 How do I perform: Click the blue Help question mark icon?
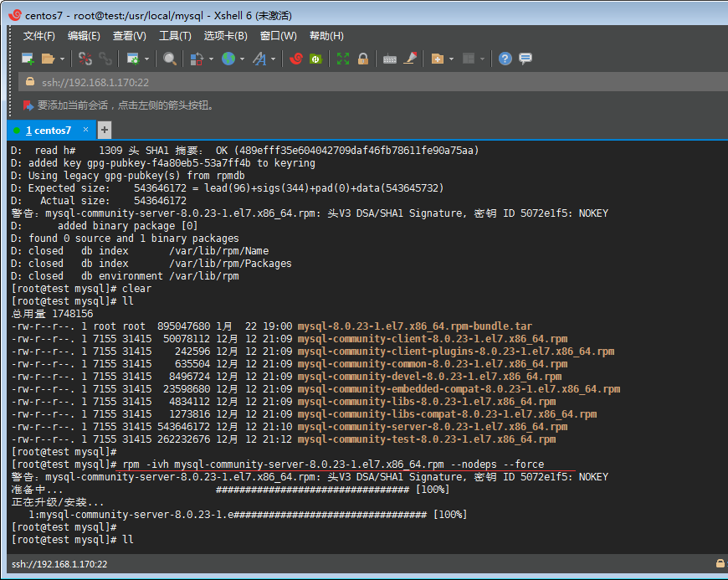click(505, 59)
